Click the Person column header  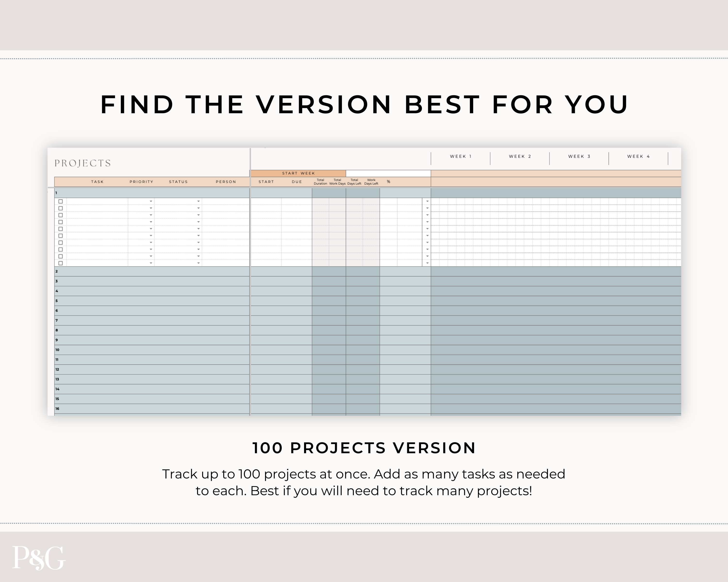(x=226, y=182)
